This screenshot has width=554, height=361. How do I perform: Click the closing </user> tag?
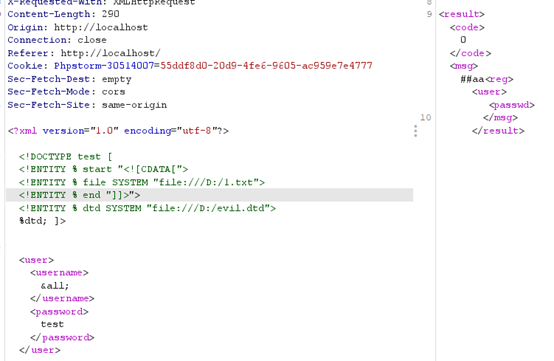40,350
